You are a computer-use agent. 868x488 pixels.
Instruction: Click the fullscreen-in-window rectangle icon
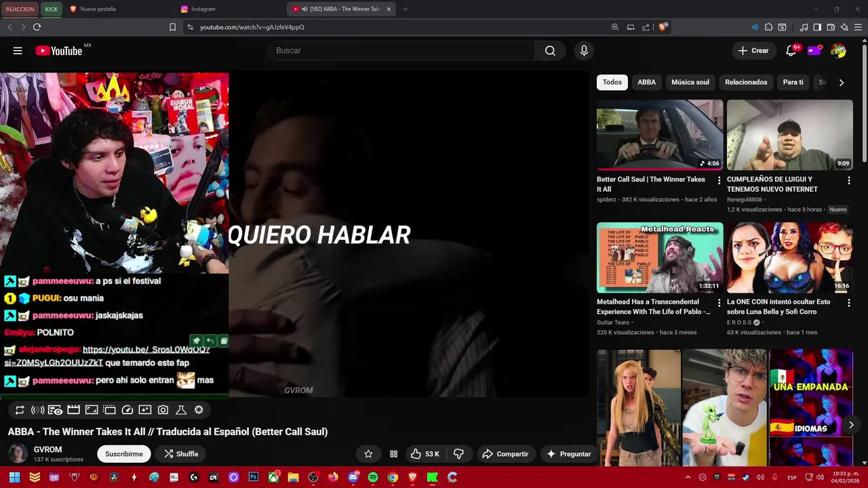92,410
